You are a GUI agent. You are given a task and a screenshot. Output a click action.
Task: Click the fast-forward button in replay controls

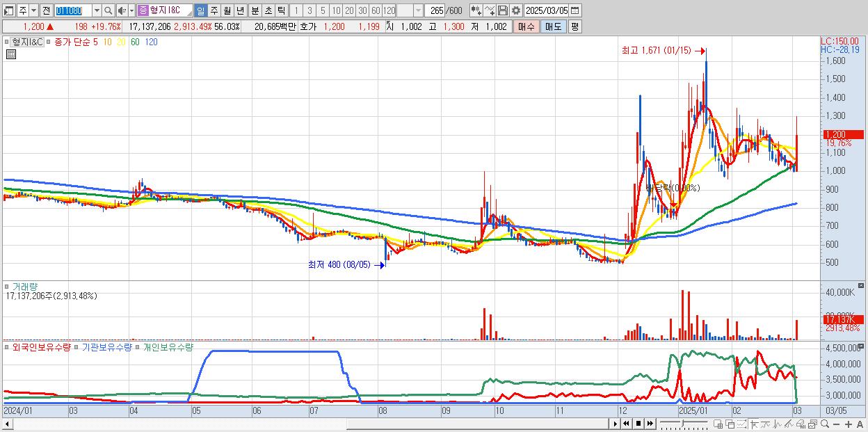point(650,424)
